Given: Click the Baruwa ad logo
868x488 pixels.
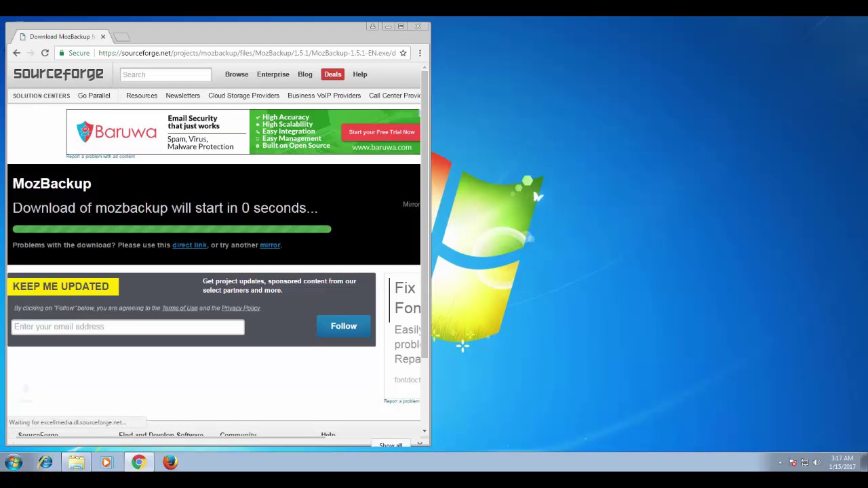Looking at the screenshot, I should pos(117,131).
